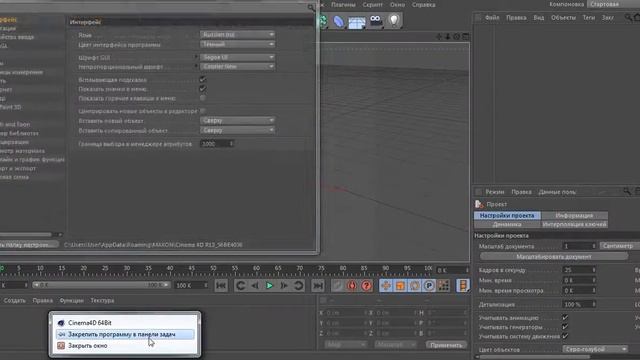Viewport: 640px width, 360px height.
Task: Click the film strip icon at timeline end
Action: [463, 285]
